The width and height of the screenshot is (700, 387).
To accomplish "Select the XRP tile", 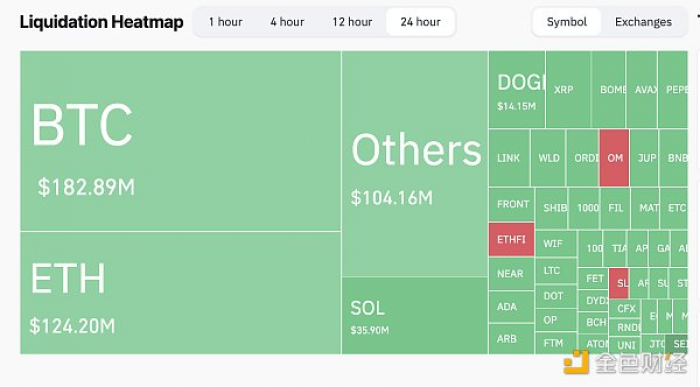I will (568, 89).
